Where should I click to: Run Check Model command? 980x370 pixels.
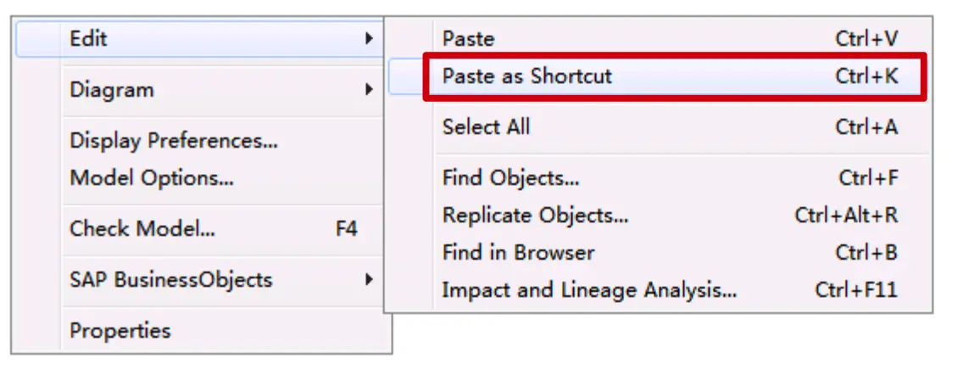200,229
